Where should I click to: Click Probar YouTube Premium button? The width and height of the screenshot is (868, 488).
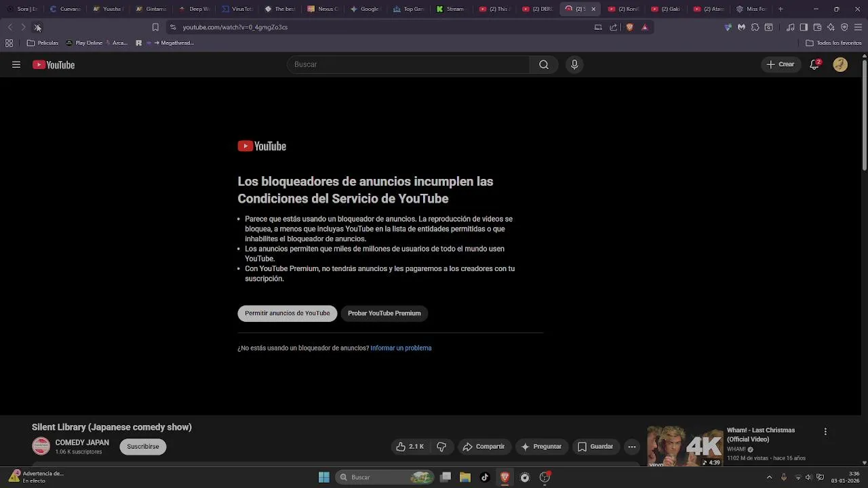point(384,313)
